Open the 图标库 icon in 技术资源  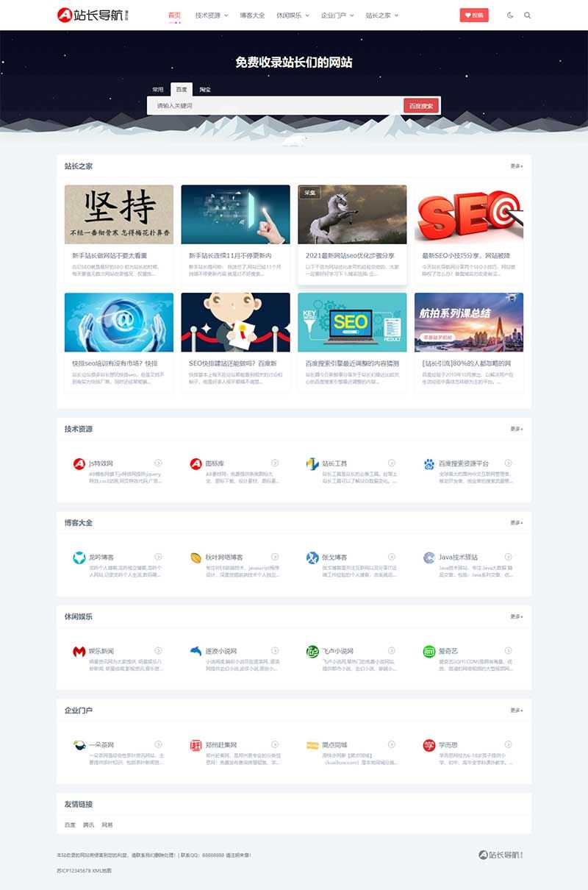(x=196, y=464)
